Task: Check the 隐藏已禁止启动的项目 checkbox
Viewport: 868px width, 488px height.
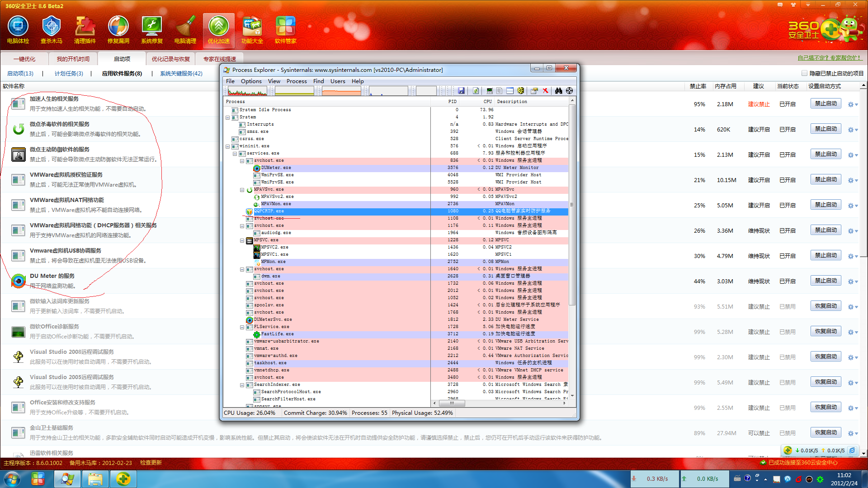Action: [804, 73]
